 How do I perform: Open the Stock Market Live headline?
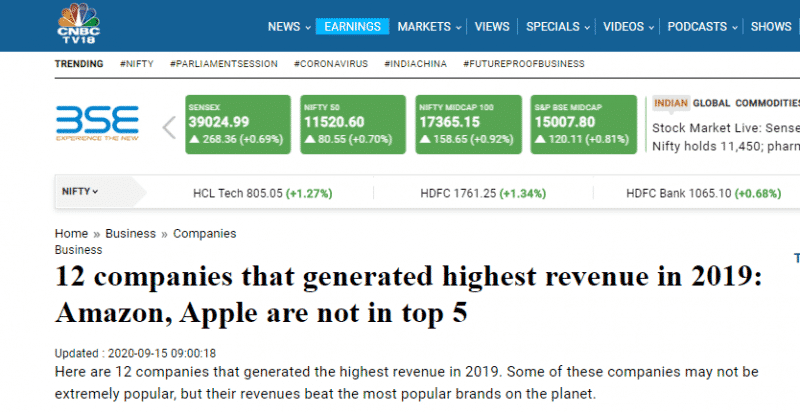pyautogui.click(x=726, y=137)
